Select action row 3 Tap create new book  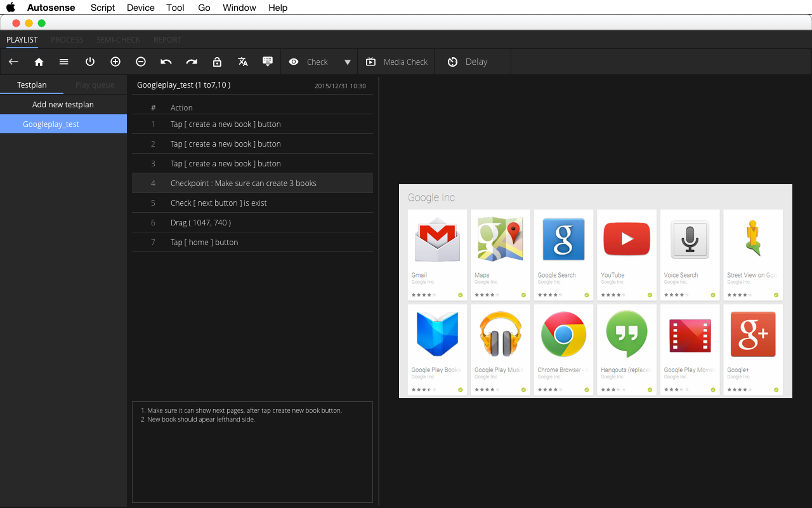point(252,163)
